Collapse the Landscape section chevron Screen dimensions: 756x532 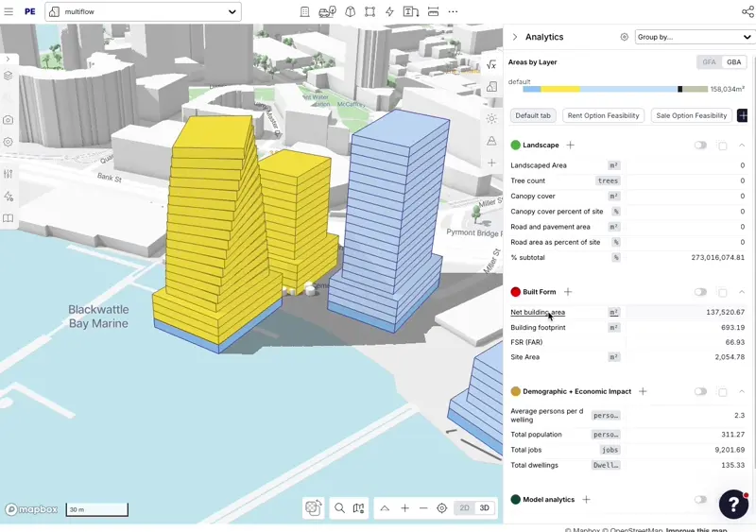[x=742, y=146]
